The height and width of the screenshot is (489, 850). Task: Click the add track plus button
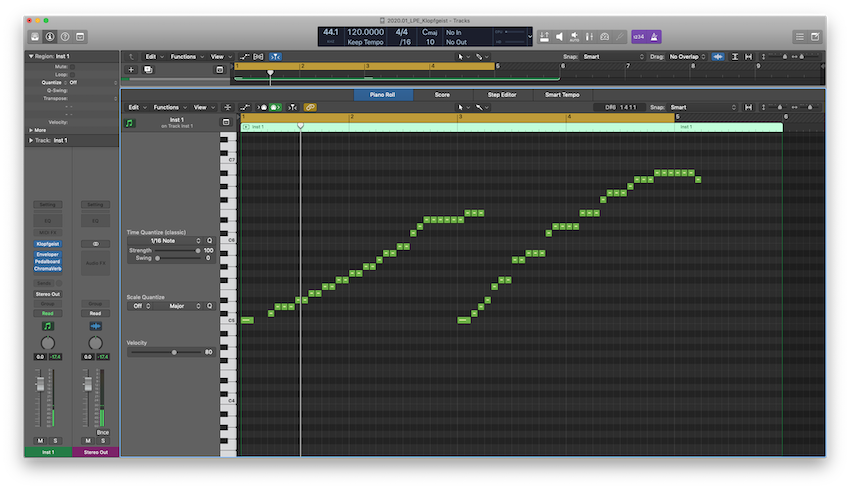(131, 69)
